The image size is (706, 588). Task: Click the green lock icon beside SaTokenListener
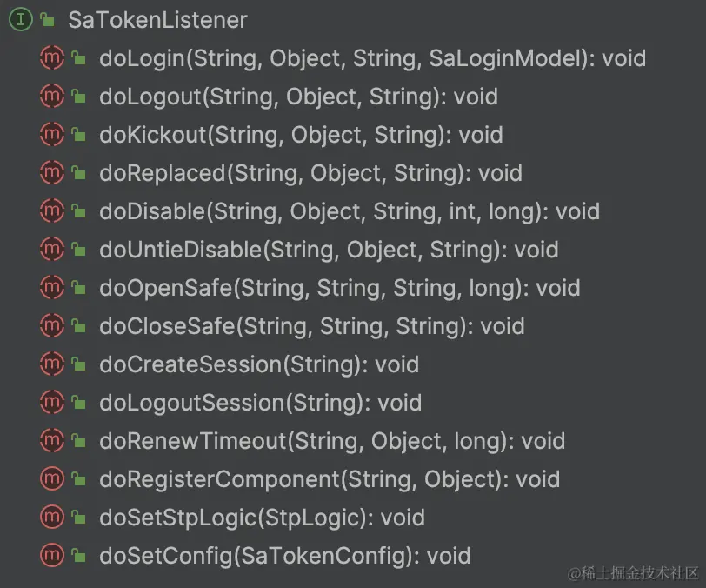point(47,21)
